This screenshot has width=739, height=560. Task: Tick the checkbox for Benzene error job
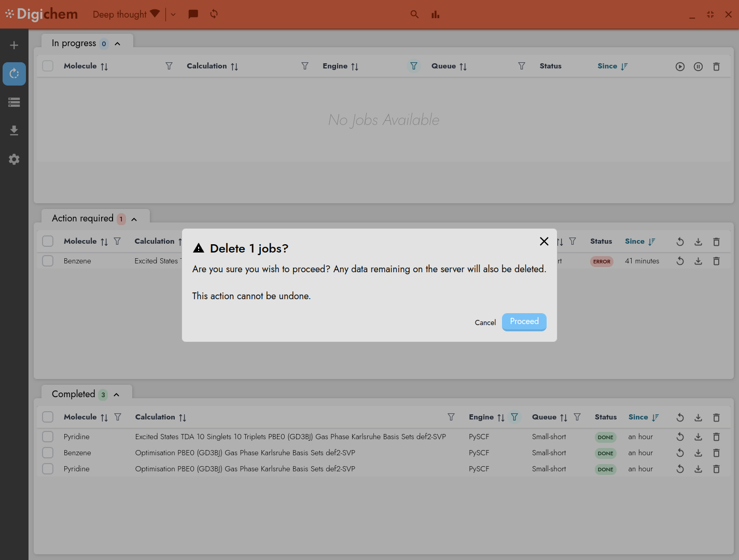48,261
